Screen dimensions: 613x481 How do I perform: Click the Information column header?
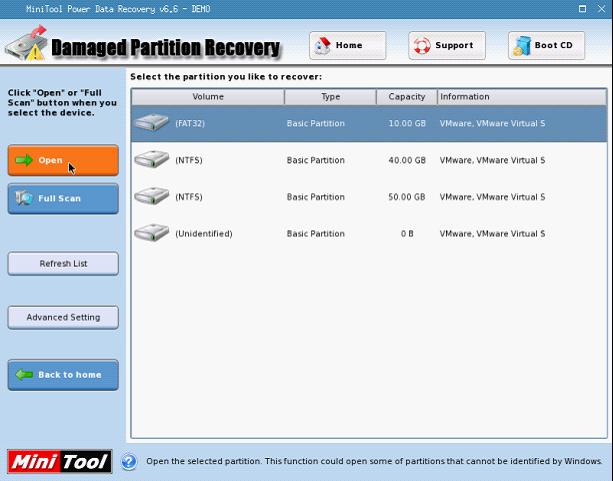[x=522, y=97]
